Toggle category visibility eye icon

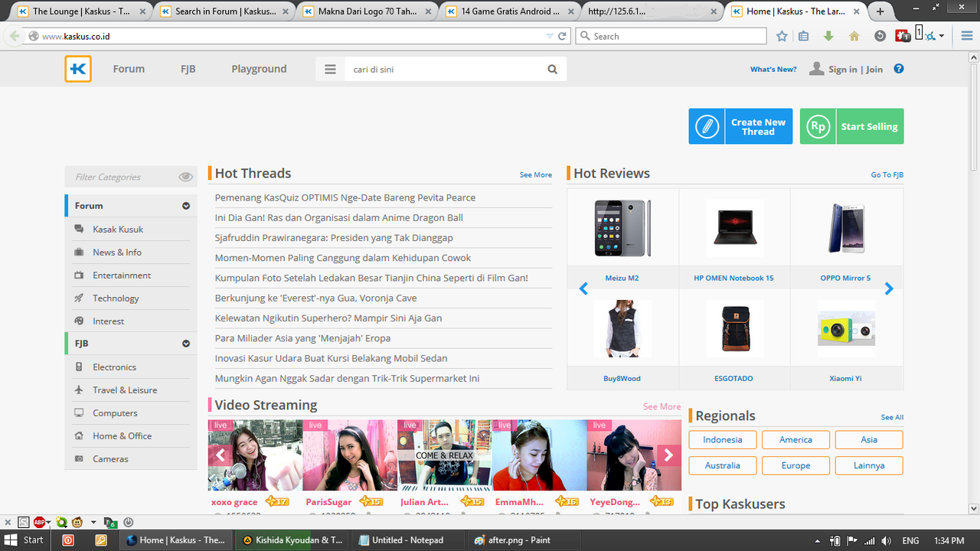pyautogui.click(x=185, y=177)
